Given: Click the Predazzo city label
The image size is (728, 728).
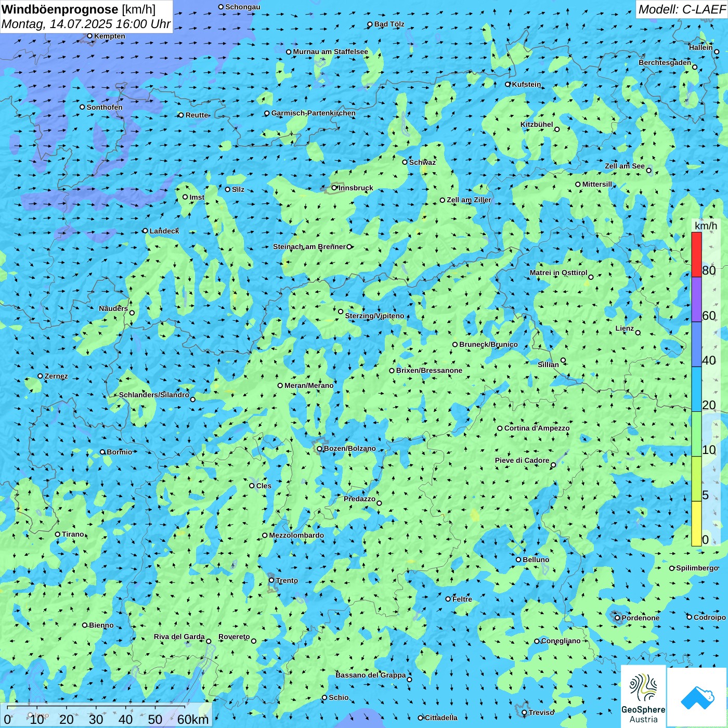Looking at the screenshot, I should pos(359,499).
